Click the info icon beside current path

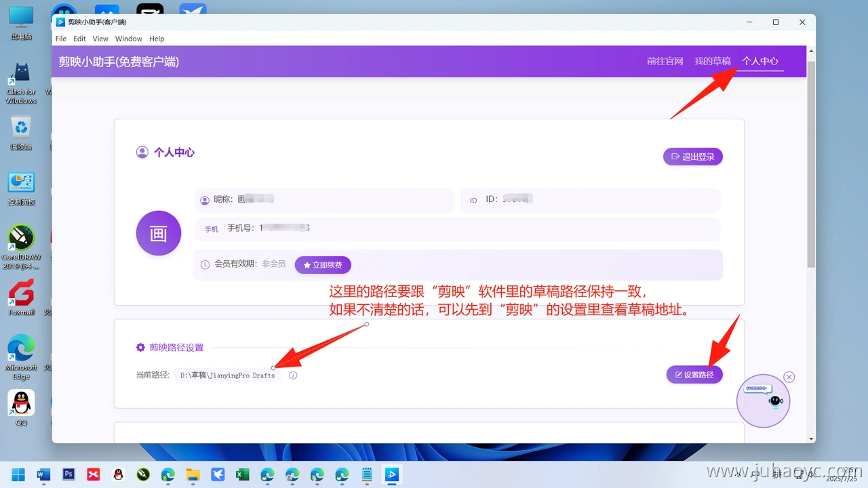click(293, 375)
